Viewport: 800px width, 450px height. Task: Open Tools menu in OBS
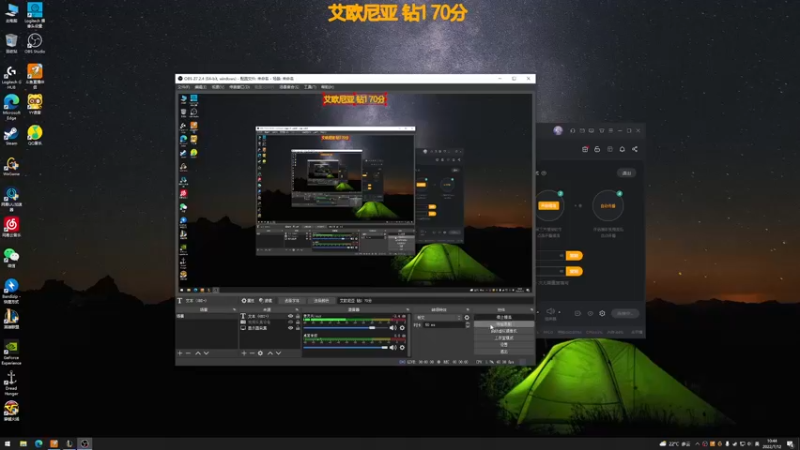[x=310, y=87]
